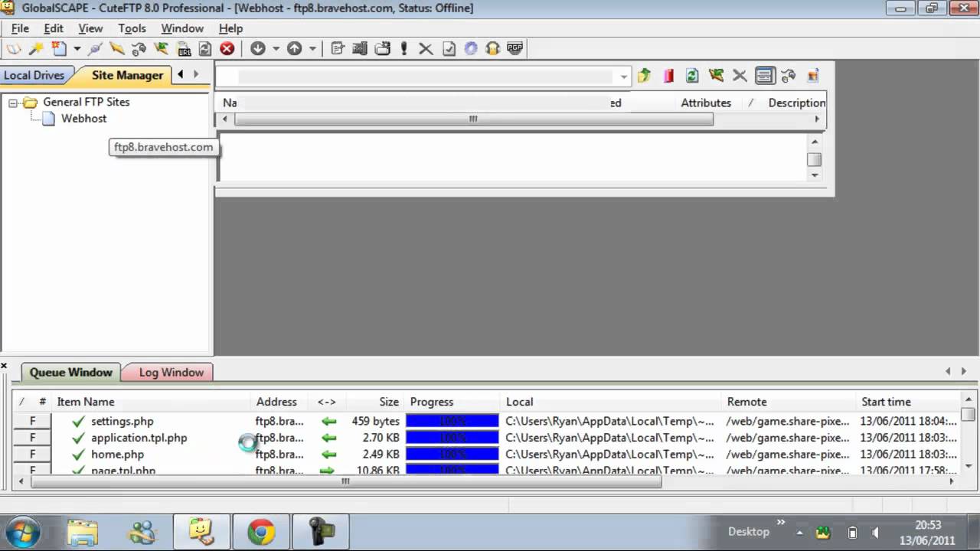Screen dimensions: 980x551
Task: Click the Description column header
Action: coord(796,103)
